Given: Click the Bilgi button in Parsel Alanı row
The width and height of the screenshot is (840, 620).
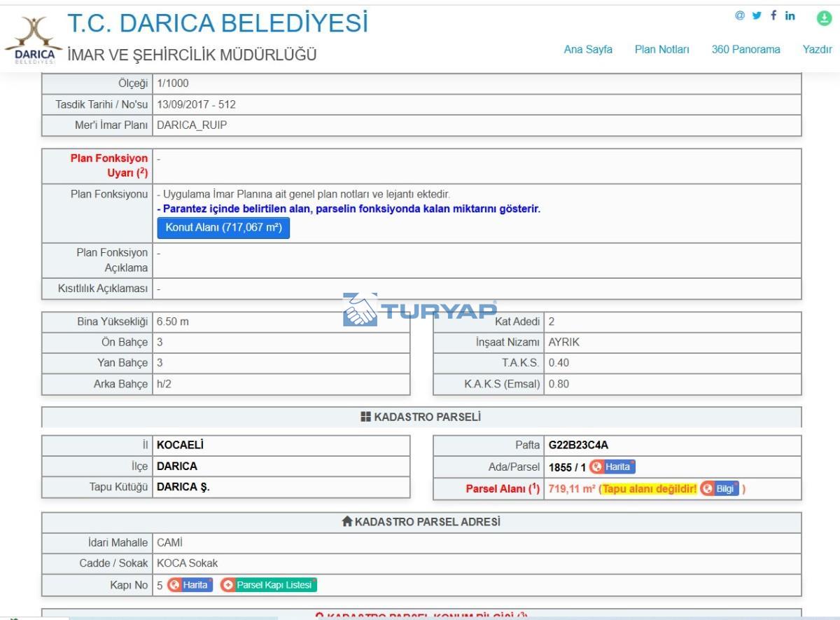Looking at the screenshot, I should [720, 489].
